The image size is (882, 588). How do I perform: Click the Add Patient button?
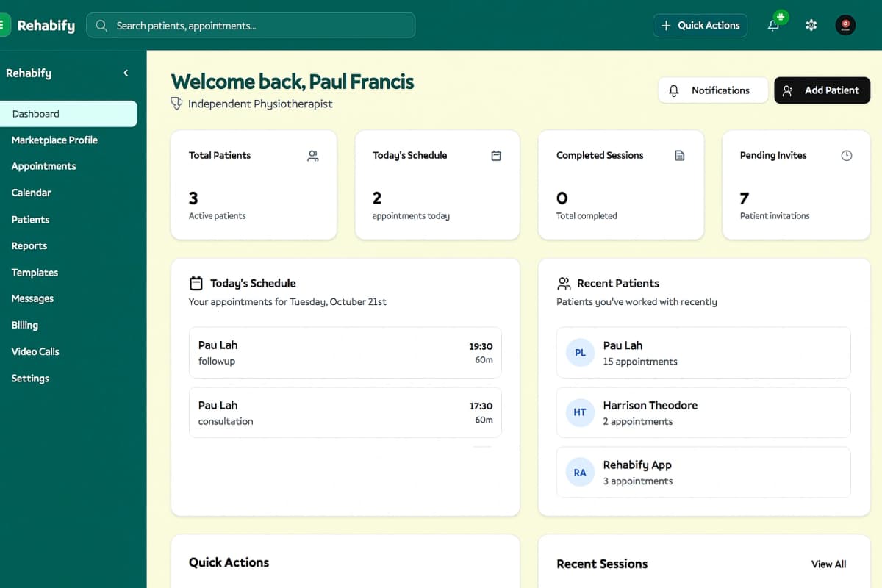pyautogui.click(x=822, y=90)
